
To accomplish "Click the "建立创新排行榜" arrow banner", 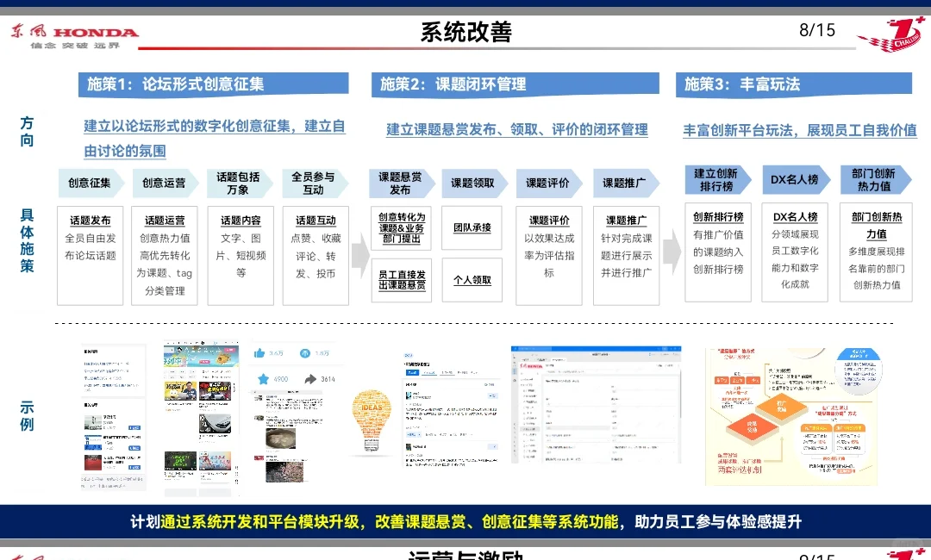I will coord(717,180).
